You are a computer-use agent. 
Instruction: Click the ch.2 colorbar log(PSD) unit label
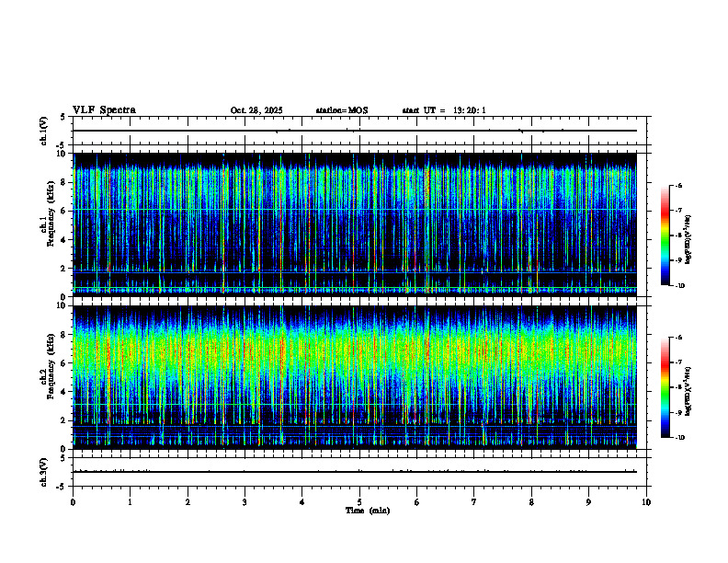point(689,392)
